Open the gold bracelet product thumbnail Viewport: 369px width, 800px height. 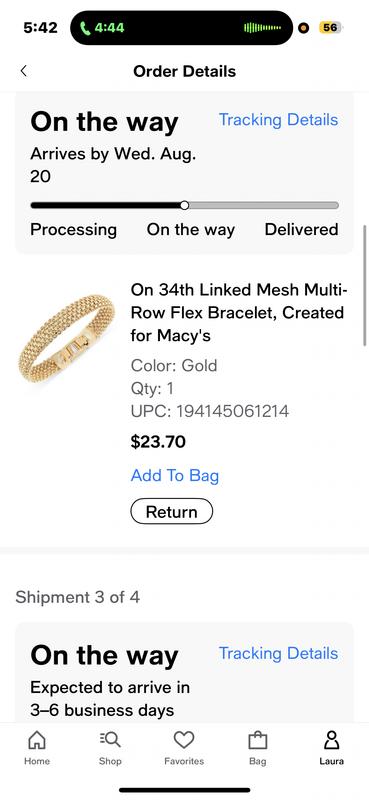pos(66,336)
